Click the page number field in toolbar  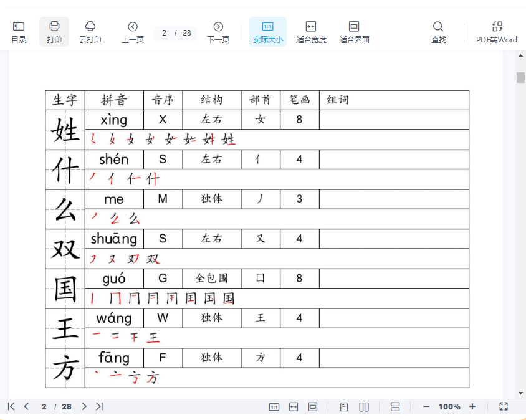coord(165,33)
